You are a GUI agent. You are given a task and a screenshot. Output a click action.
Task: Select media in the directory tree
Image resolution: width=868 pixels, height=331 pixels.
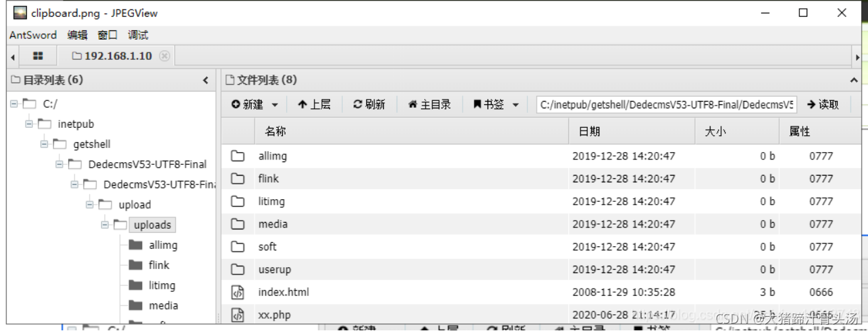pyautogui.click(x=164, y=305)
